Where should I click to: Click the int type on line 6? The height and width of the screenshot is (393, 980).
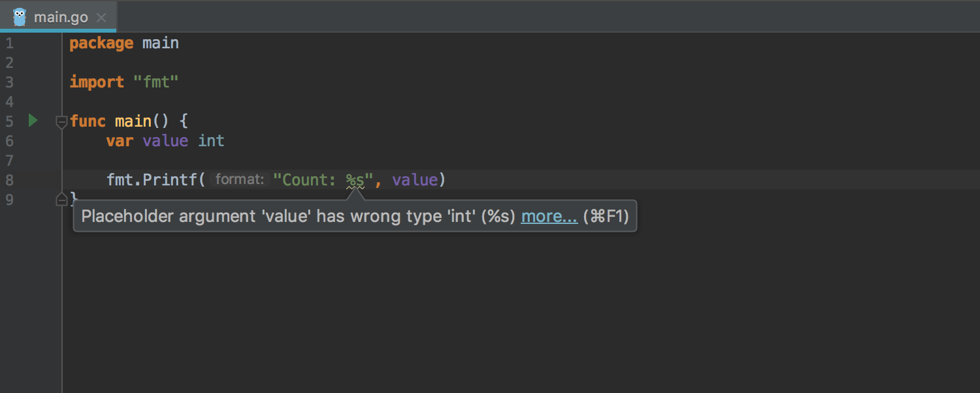tap(211, 141)
